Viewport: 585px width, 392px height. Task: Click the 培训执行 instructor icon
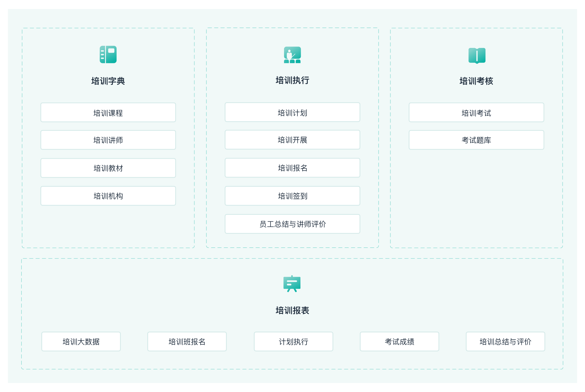click(292, 55)
